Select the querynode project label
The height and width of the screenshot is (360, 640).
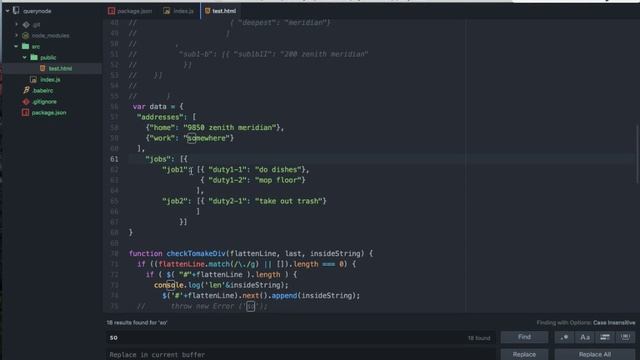[37, 11]
